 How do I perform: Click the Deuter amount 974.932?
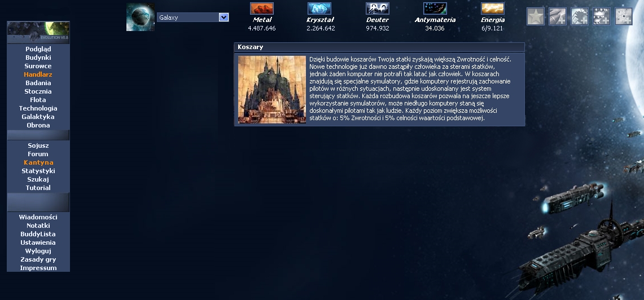point(378,28)
